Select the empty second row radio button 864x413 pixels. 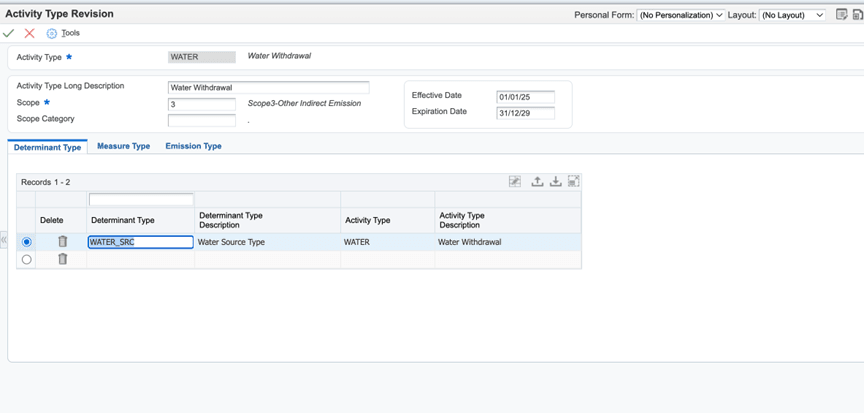(26, 259)
